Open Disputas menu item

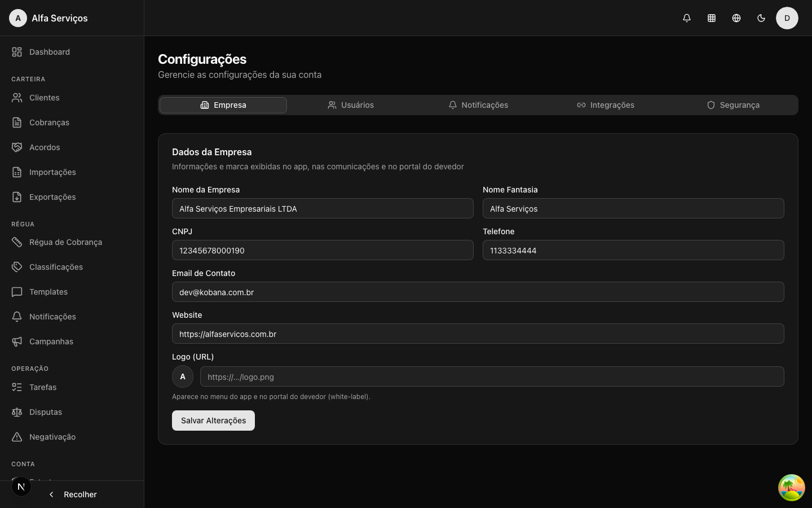point(72,412)
